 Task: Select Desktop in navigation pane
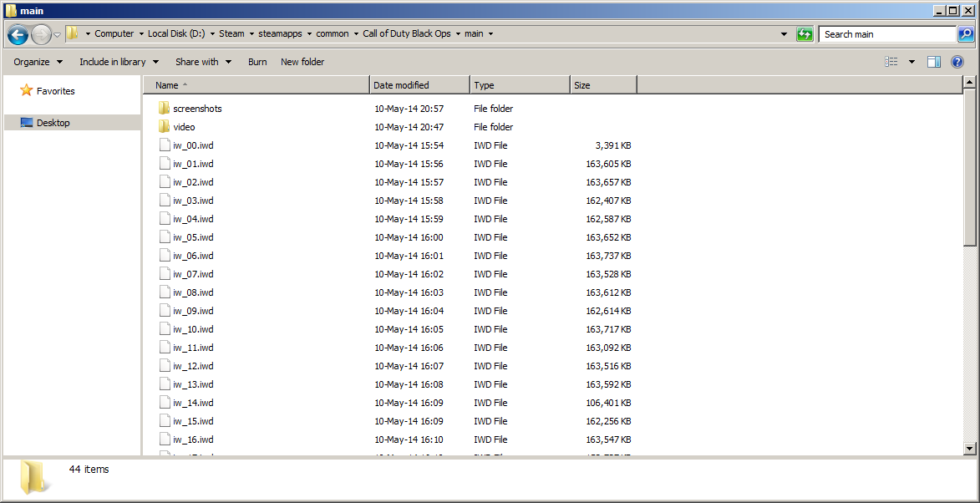(x=53, y=123)
